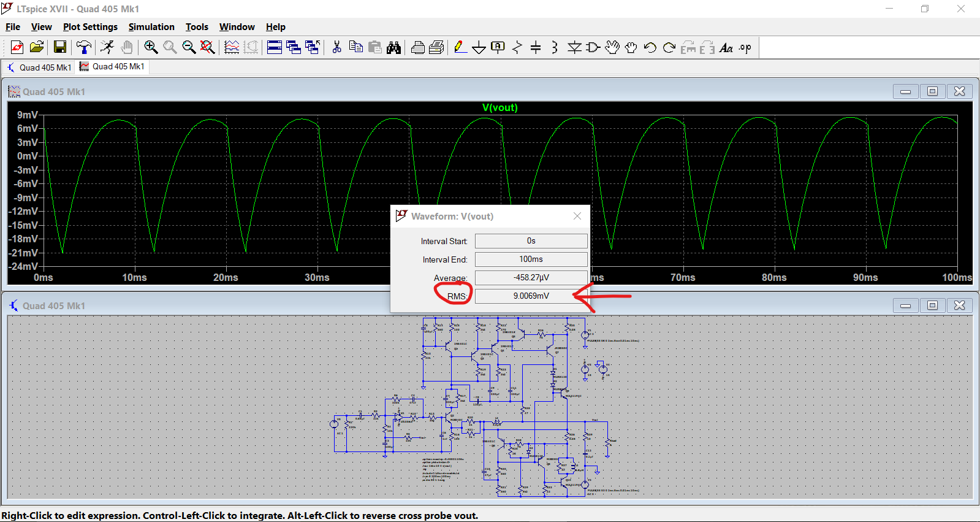Open a file with the folder icon
Image resolution: width=980 pixels, height=522 pixels.
pos(37,47)
